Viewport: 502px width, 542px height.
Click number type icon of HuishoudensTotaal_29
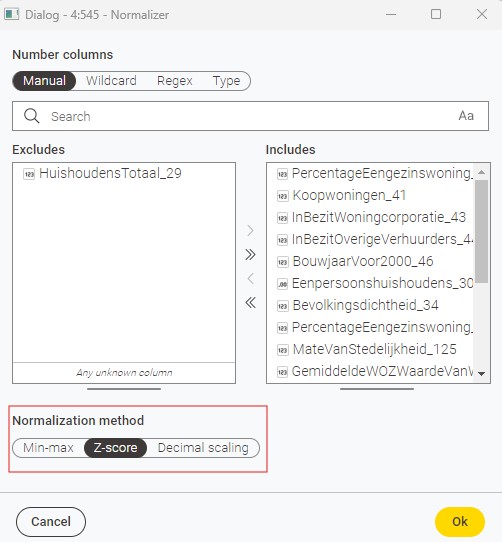[29, 174]
